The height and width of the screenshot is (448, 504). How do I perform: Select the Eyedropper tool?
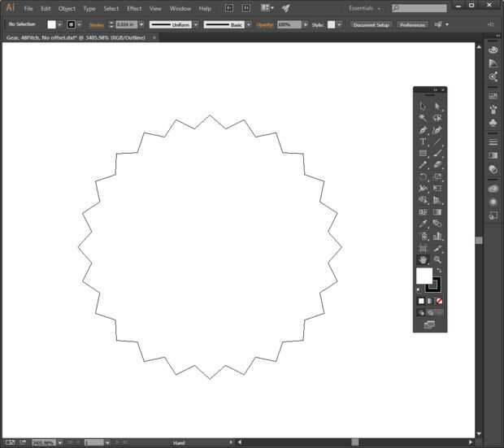point(423,224)
